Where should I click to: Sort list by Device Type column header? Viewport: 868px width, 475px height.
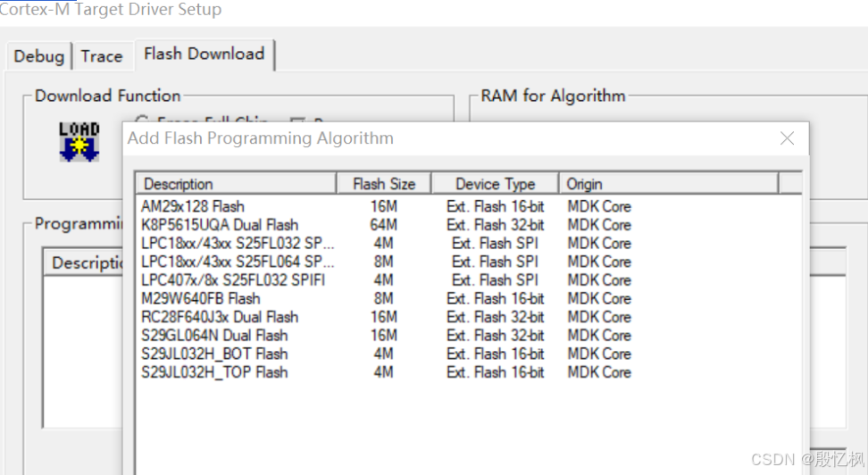pyautogui.click(x=495, y=184)
